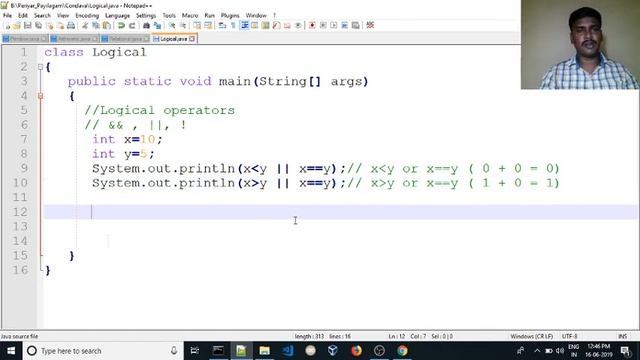640x360 pixels.
Task: Toggle word wrap in toolbar
Action: point(222,25)
